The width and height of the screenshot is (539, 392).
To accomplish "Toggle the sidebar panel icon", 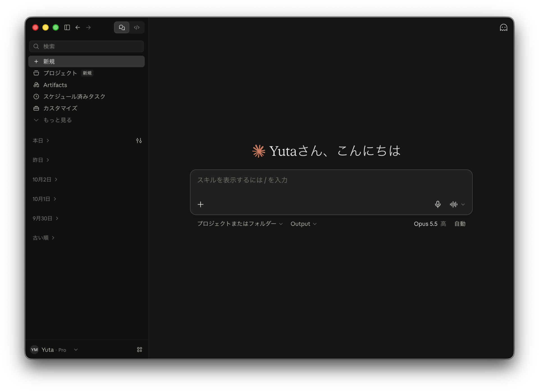I will tap(67, 27).
